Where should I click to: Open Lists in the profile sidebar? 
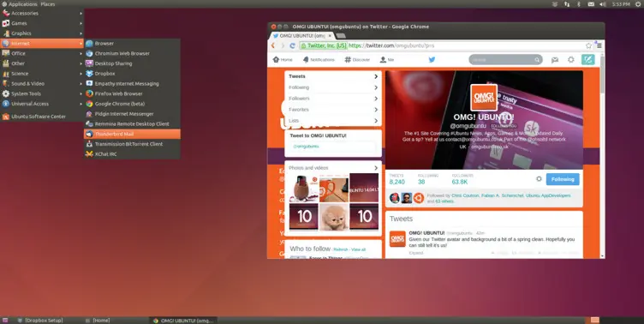click(x=333, y=121)
